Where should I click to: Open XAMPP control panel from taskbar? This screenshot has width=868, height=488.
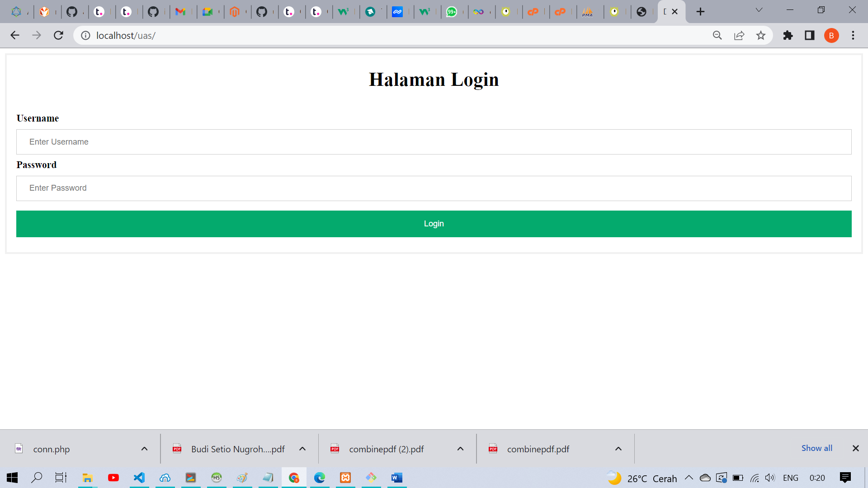pos(345,478)
